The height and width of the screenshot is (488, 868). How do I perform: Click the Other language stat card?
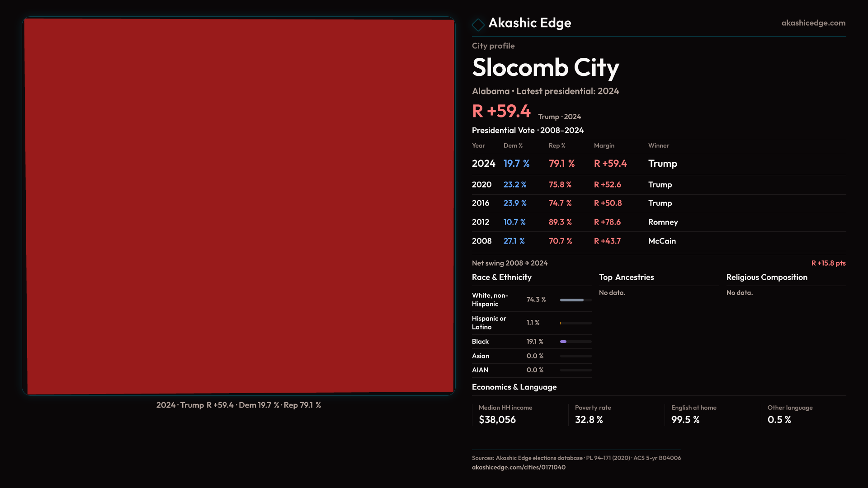[789, 414]
